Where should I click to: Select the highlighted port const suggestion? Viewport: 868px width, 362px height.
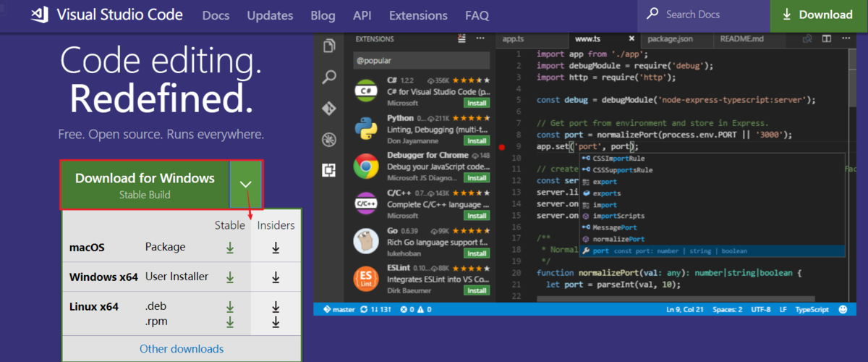(712, 251)
